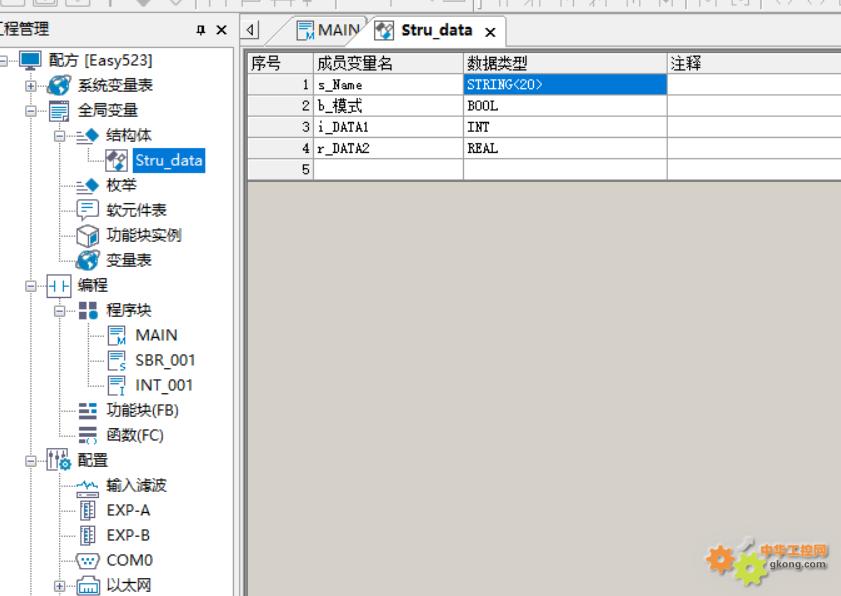Close the Stru_data tab
841x596 pixels.
click(490, 32)
